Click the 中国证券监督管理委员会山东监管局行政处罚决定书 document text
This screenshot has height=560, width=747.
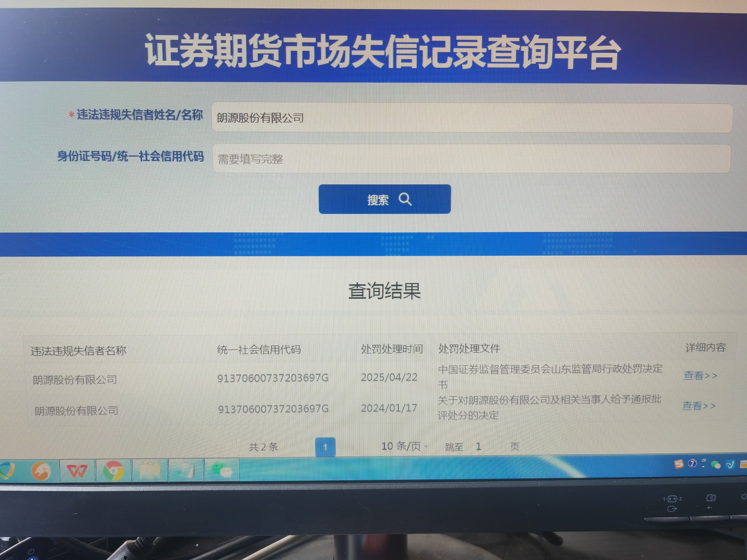coord(550,376)
